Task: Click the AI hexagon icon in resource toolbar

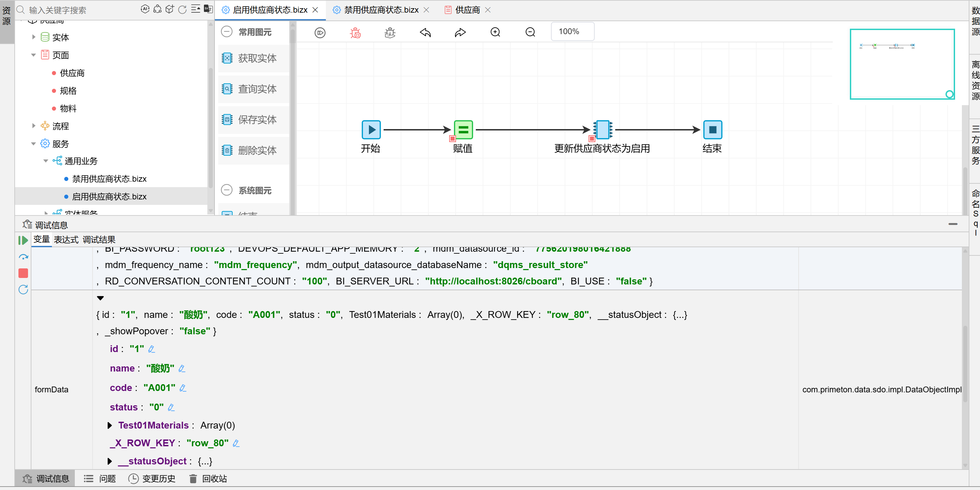Action: point(145,9)
